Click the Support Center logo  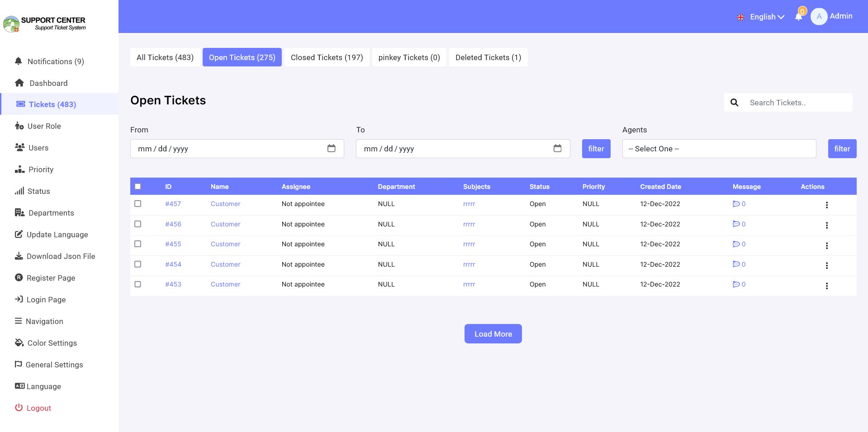click(x=44, y=23)
